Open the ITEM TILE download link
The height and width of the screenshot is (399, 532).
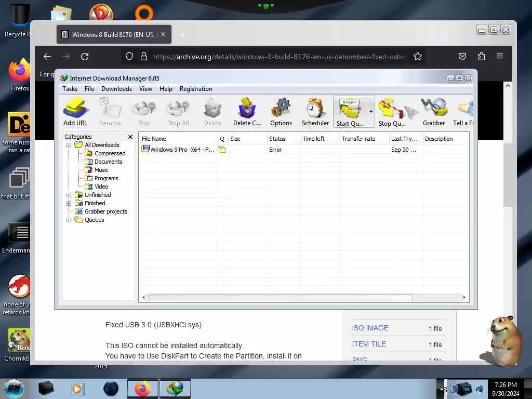(x=369, y=344)
